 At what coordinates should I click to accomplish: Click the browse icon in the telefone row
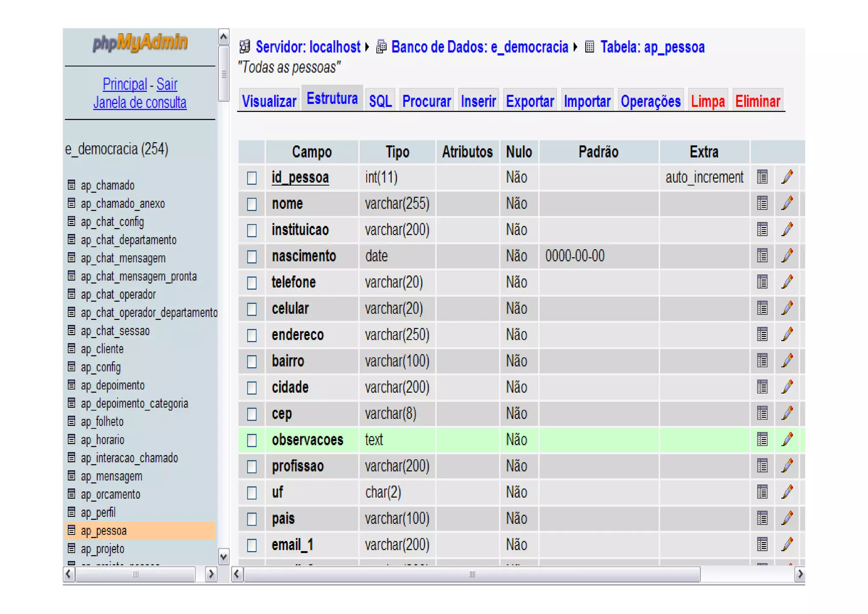[x=762, y=282]
